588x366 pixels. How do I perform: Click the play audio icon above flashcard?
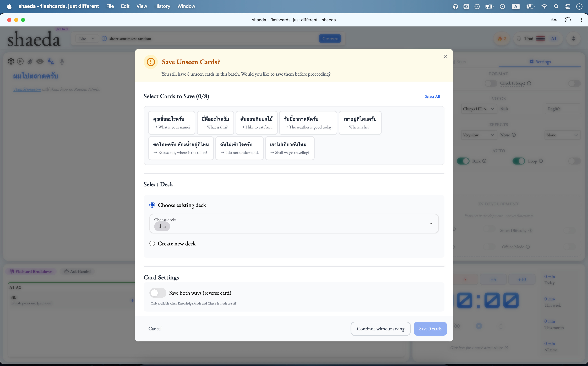pos(20,61)
